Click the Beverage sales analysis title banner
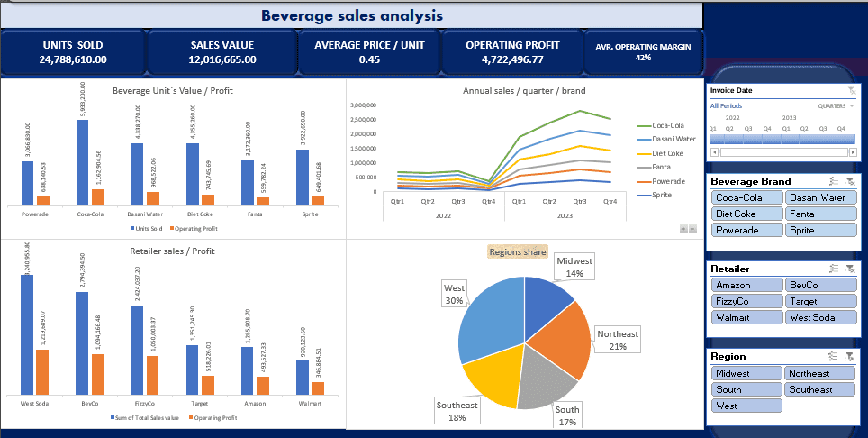Image resolution: width=868 pixels, height=438 pixels. click(x=351, y=15)
